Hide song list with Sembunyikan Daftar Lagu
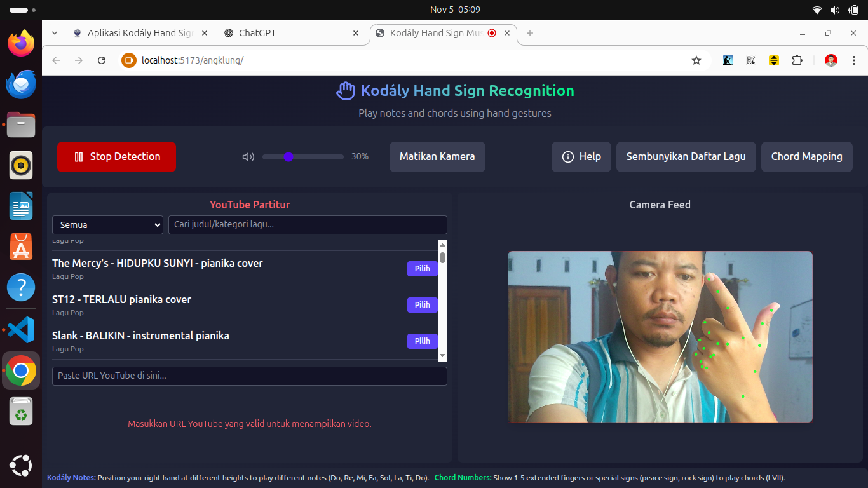868x488 pixels. click(x=686, y=157)
